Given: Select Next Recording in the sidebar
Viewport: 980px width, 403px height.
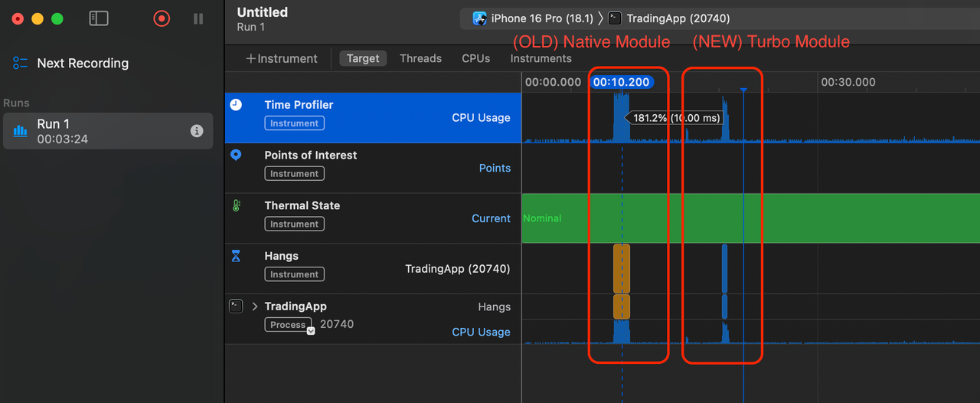Looking at the screenshot, I should click(83, 64).
